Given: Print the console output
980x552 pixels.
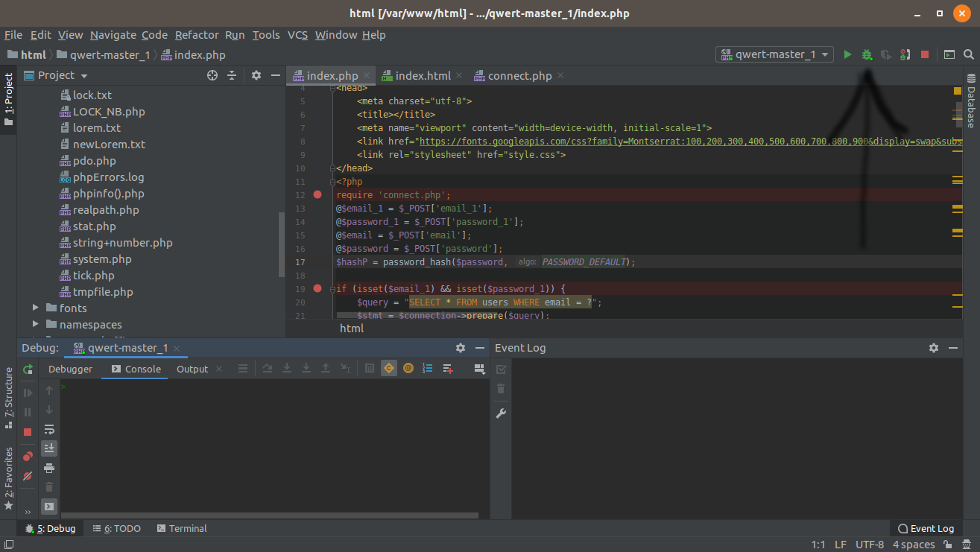Looking at the screenshot, I should click(49, 468).
